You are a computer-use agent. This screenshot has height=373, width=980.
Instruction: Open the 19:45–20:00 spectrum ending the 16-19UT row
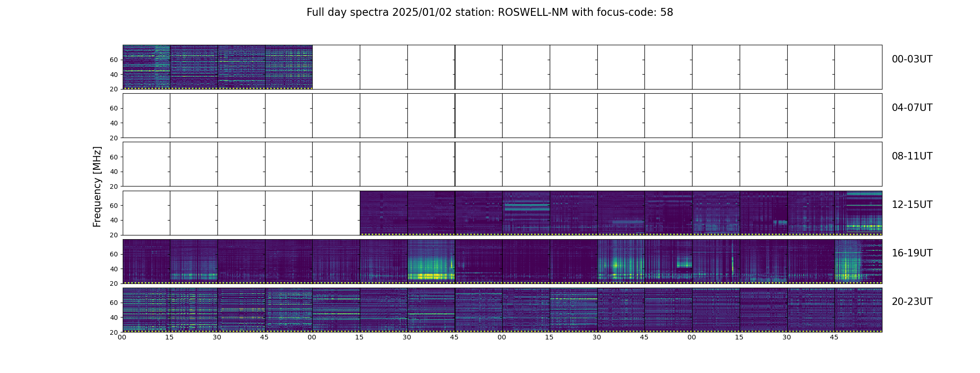[x=858, y=261]
